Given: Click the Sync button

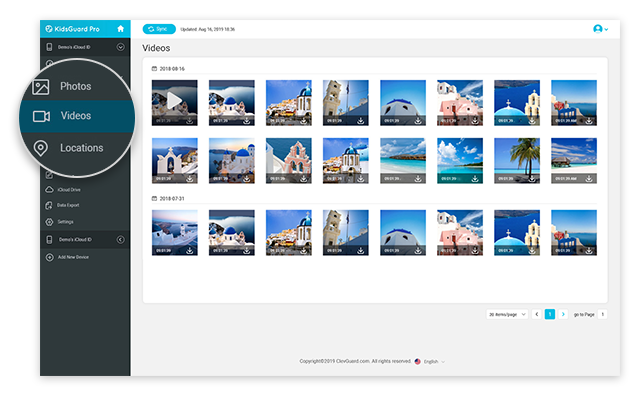Looking at the screenshot, I should 159,29.
